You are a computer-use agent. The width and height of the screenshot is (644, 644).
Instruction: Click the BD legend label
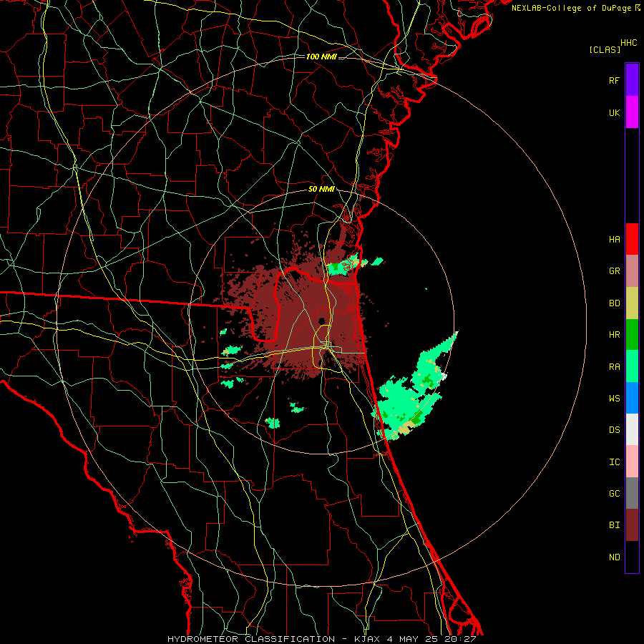click(x=614, y=303)
